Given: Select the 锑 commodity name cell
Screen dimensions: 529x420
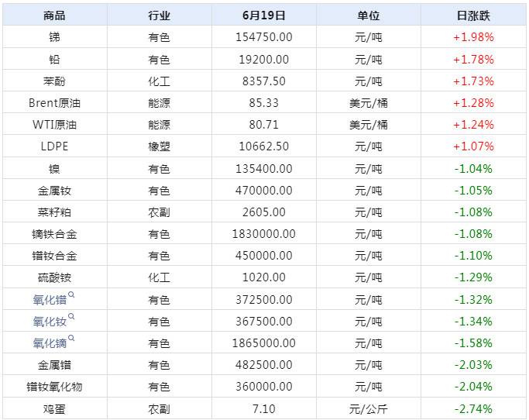Looking at the screenshot, I should point(54,37).
